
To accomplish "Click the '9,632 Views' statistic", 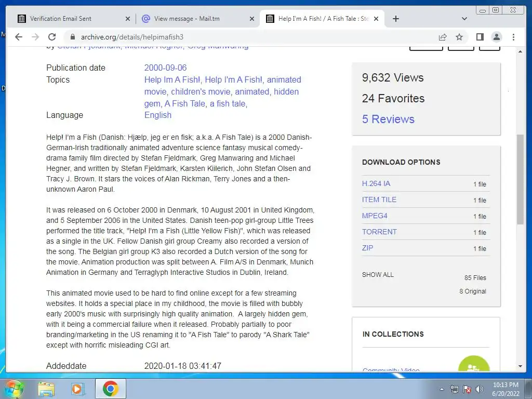I will coord(393,78).
